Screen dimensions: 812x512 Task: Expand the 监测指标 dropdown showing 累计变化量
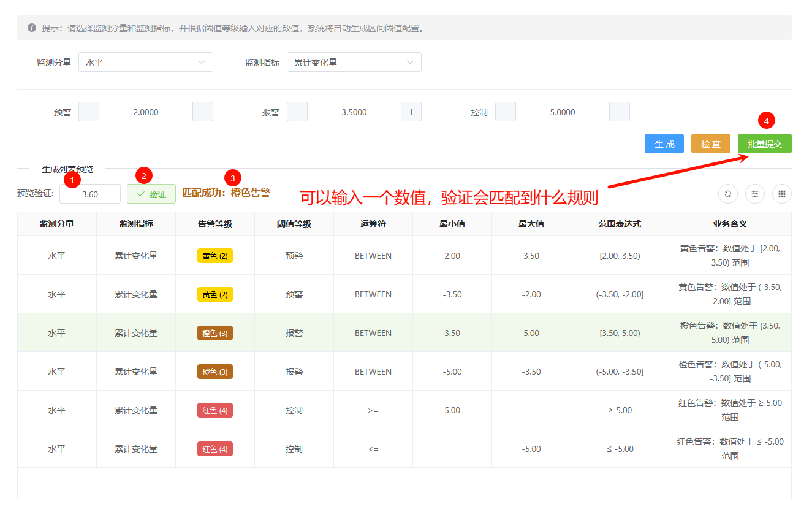(x=354, y=63)
